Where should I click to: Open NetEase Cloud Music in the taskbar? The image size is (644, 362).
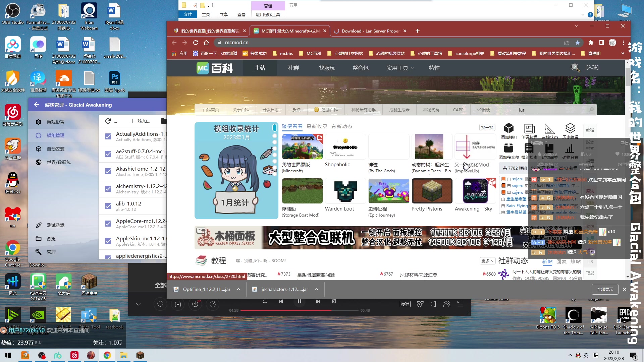click(x=74, y=355)
